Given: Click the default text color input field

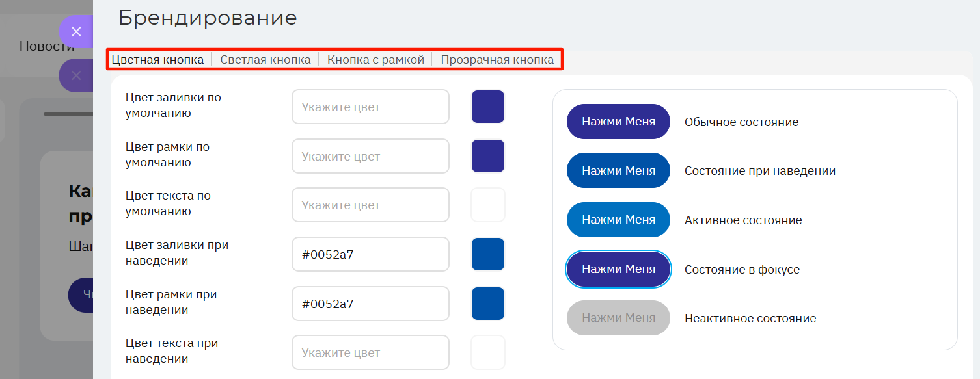Looking at the screenshot, I should pos(370,205).
